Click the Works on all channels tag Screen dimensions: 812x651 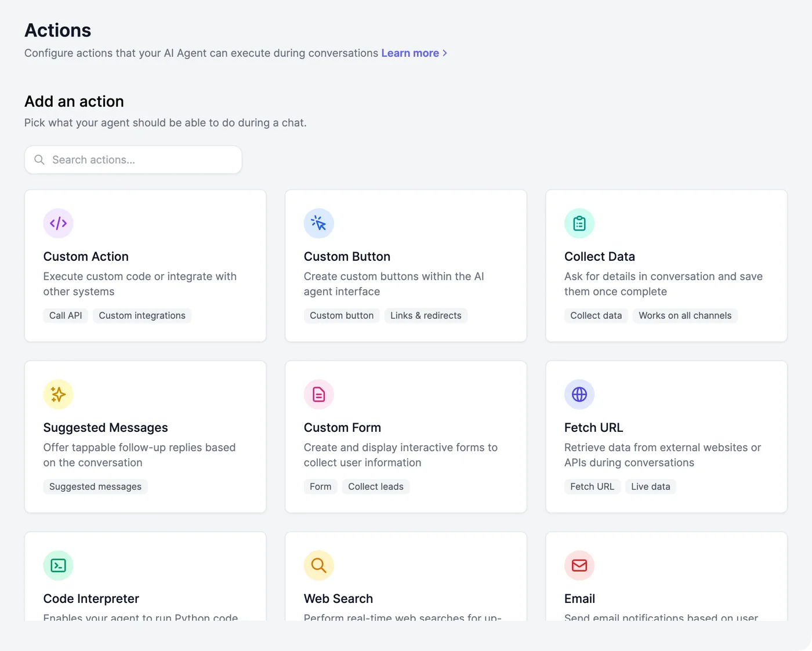click(x=685, y=315)
